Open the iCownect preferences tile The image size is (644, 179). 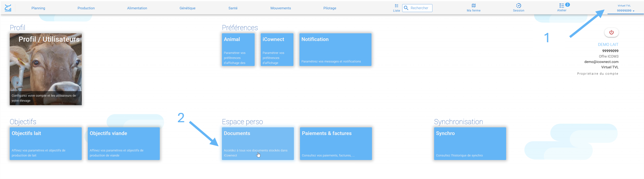coord(277,50)
